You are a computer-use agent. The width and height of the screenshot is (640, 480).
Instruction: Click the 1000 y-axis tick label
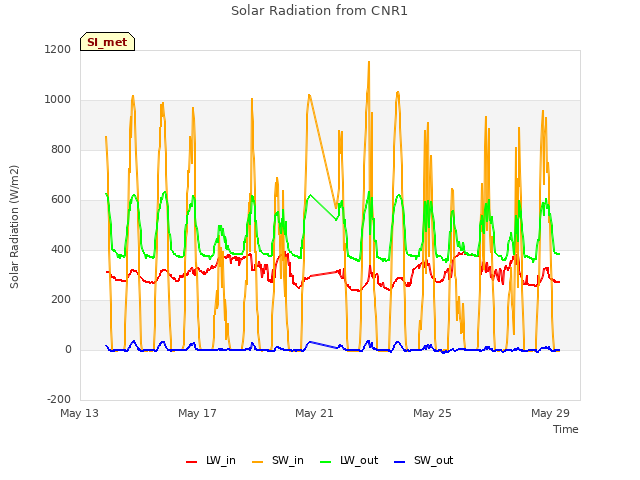tap(58, 100)
